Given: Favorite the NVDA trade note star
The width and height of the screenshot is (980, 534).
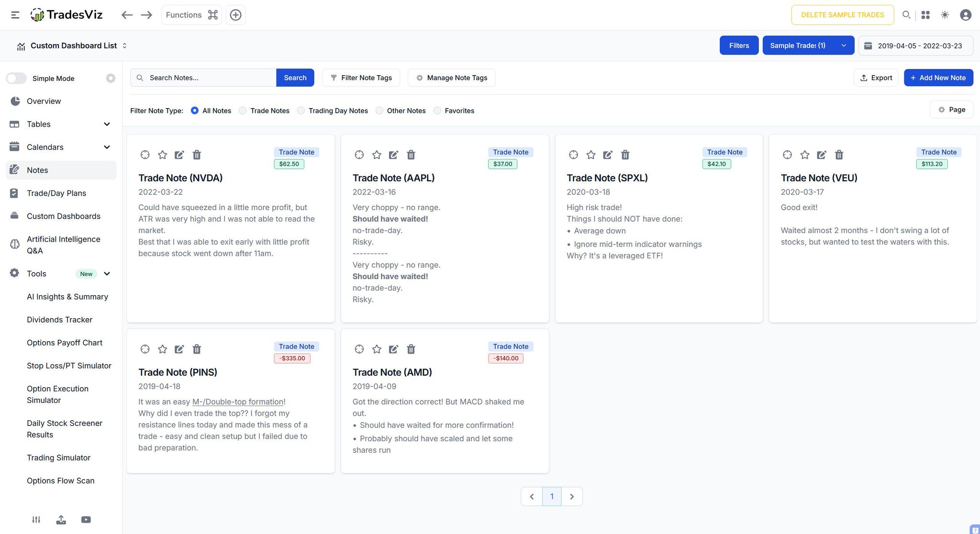Looking at the screenshot, I should [x=163, y=155].
